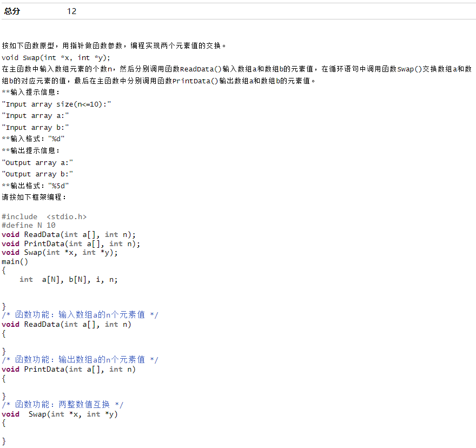Click the comment 输出数组a的n个元素值
Viewport: 476px width, 448px height.
click(x=80, y=360)
